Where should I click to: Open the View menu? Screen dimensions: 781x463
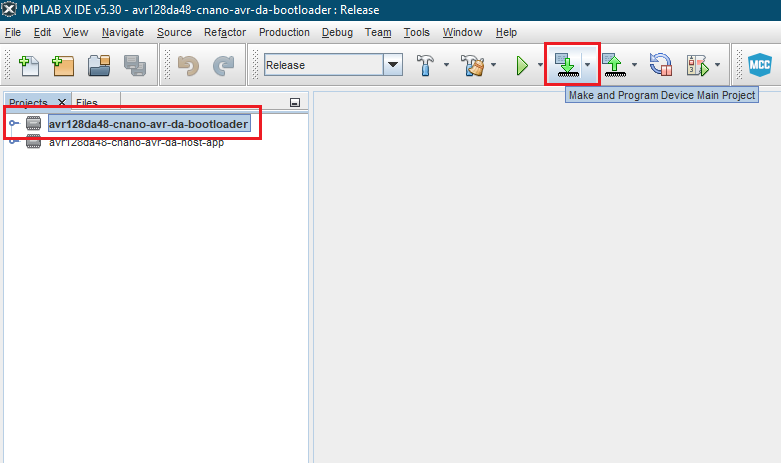(75, 32)
